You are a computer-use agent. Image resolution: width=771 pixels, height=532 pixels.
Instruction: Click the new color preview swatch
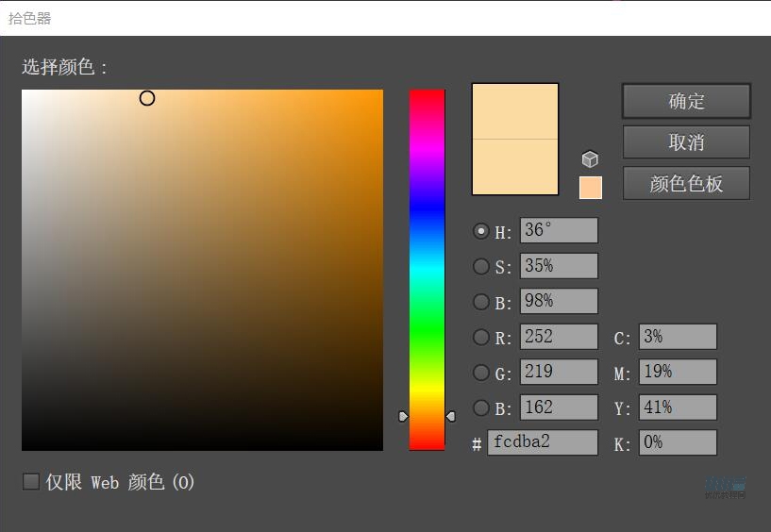tap(515, 111)
